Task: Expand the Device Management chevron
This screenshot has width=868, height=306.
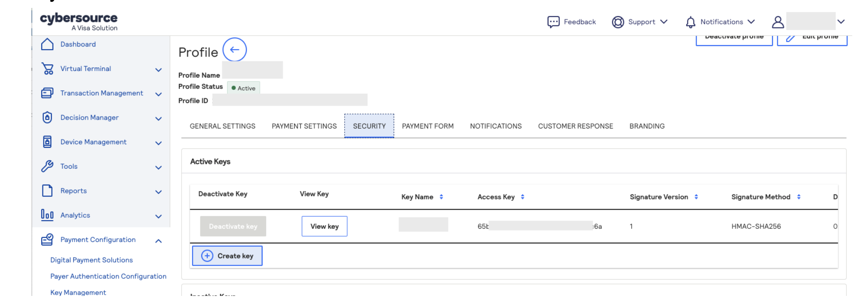Action: click(x=159, y=143)
